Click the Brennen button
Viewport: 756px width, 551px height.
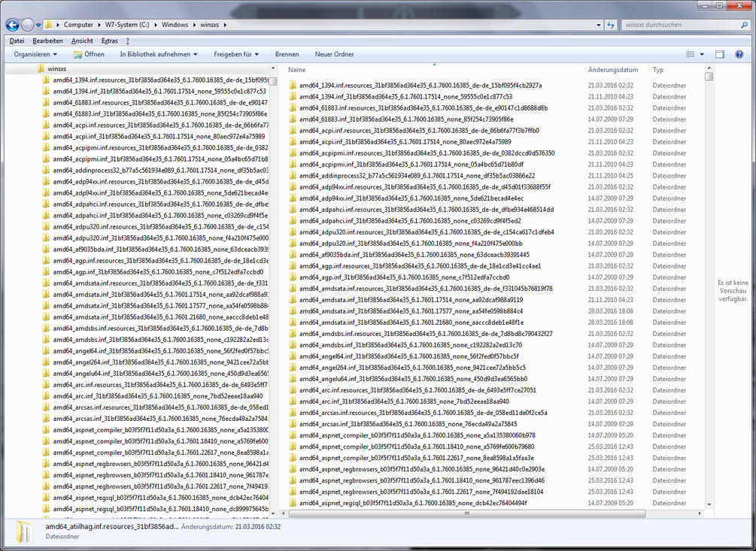tap(287, 54)
